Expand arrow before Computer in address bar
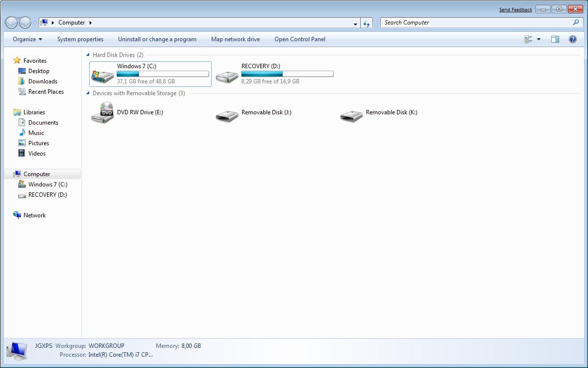588x368 pixels. tap(53, 23)
